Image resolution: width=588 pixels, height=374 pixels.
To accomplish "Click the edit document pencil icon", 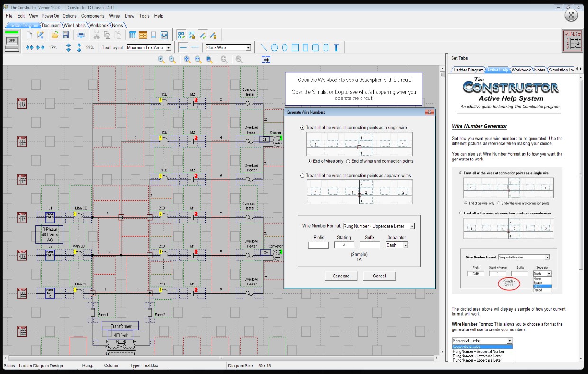I will (x=40, y=35).
